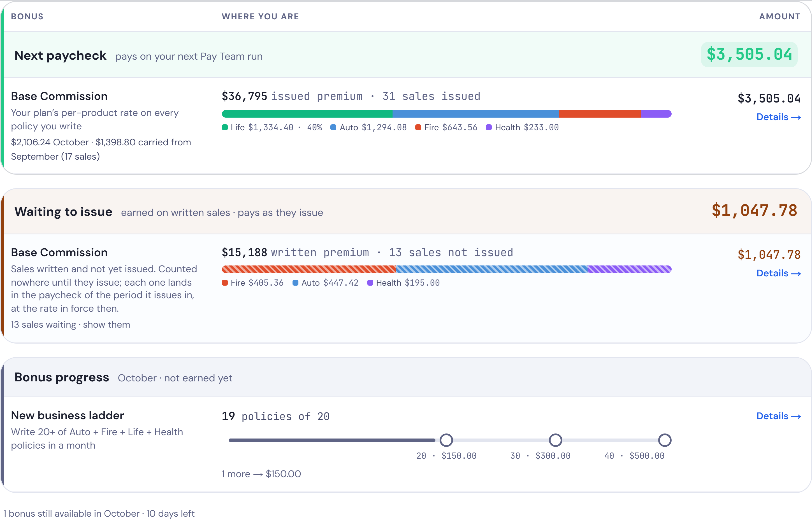Click the $1,047.78 Waiting to issue total
The image size is (812, 520).
[x=754, y=210]
